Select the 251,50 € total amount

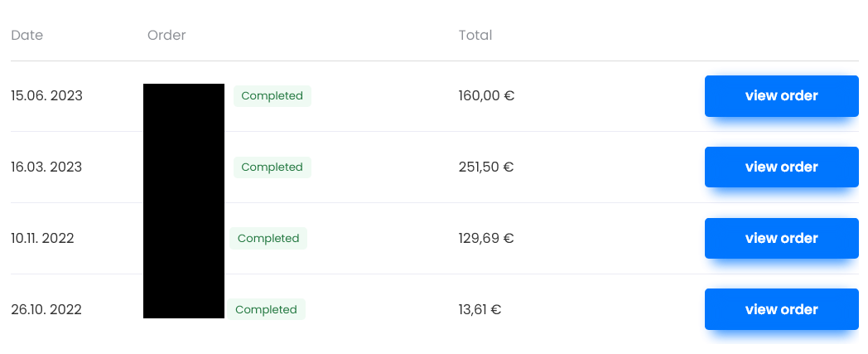(486, 167)
